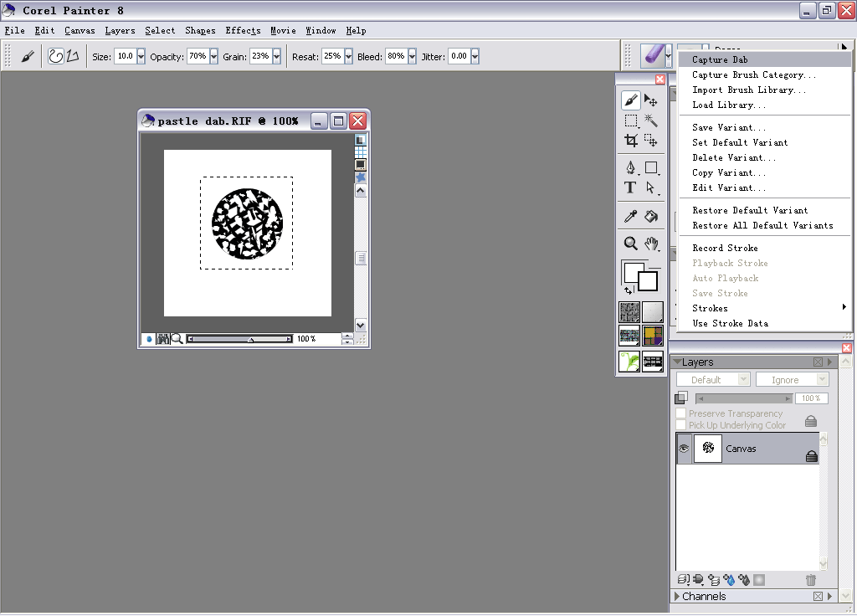The height and width of the screenshot is (616, 857).
Task: Pick the Magic Wand tool
Action: tap(650, 121)
